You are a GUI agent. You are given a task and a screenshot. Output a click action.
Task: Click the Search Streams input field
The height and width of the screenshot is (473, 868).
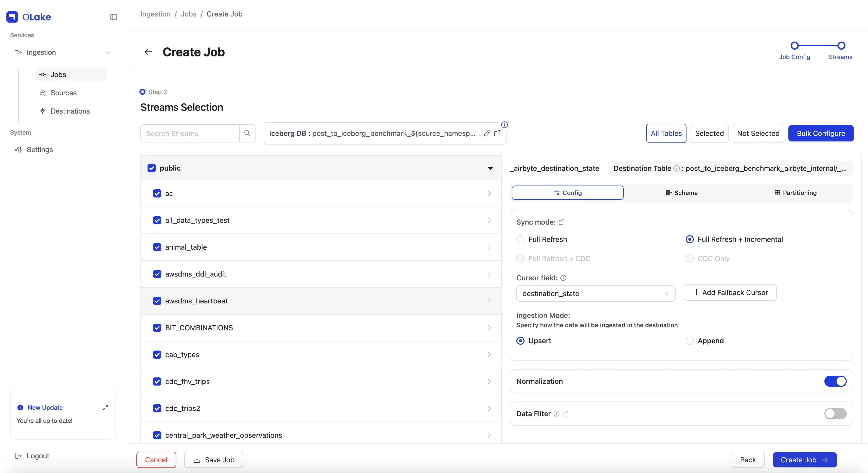coord(190,133)
